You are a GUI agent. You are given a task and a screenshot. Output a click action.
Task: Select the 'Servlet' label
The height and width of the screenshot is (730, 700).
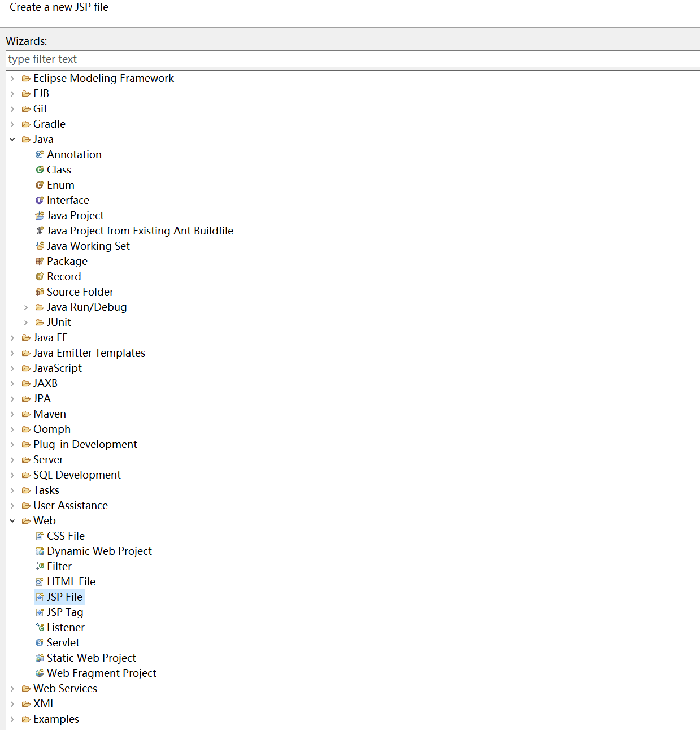pos(63,642)
